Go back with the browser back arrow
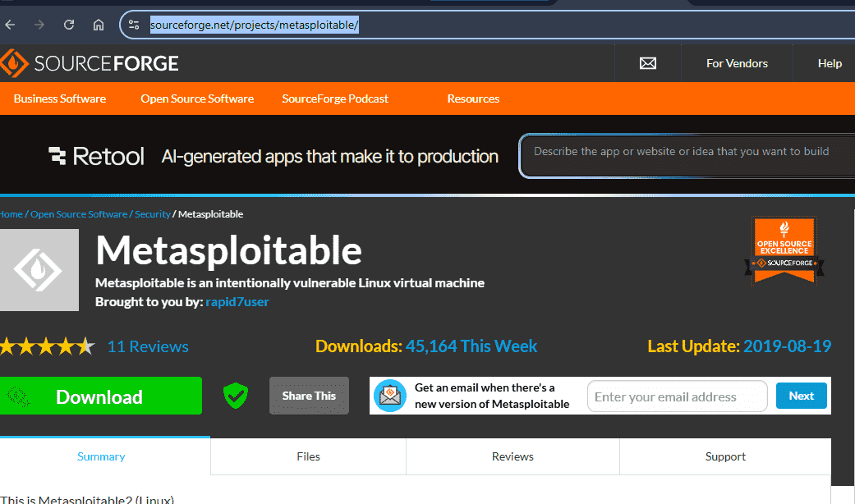The height and width of the screenshot is (504, 855). click(x=10, y=25)
